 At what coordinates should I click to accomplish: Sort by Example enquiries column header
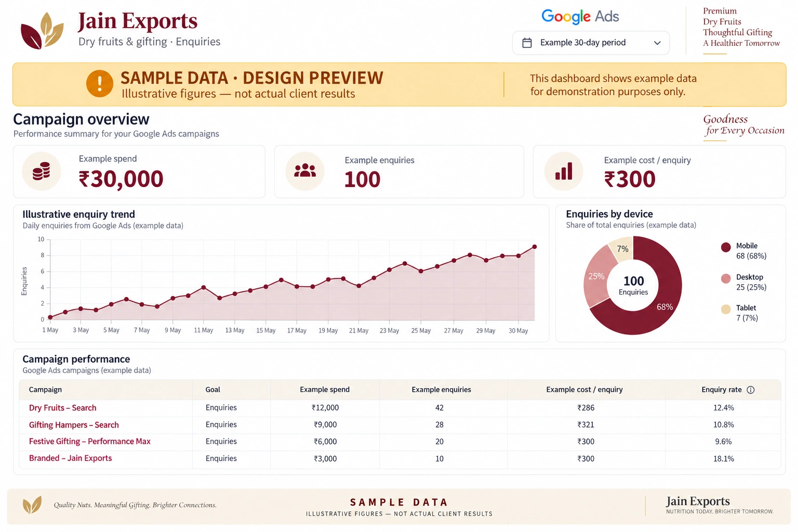click(442, 390)
